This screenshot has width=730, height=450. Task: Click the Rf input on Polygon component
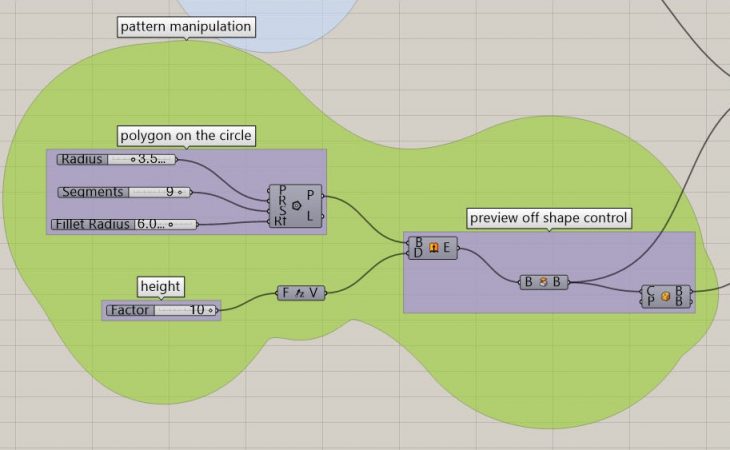pyautogui.click(x=281, y=223)
